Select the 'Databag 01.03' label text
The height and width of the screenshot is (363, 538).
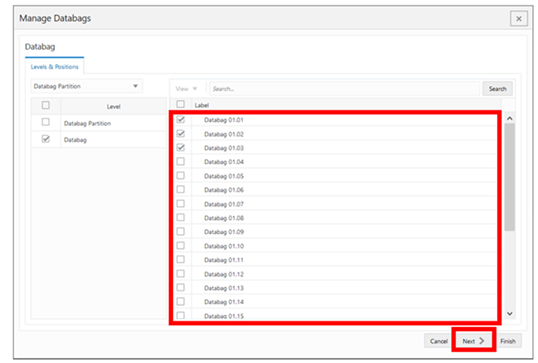tap(224, 148)
